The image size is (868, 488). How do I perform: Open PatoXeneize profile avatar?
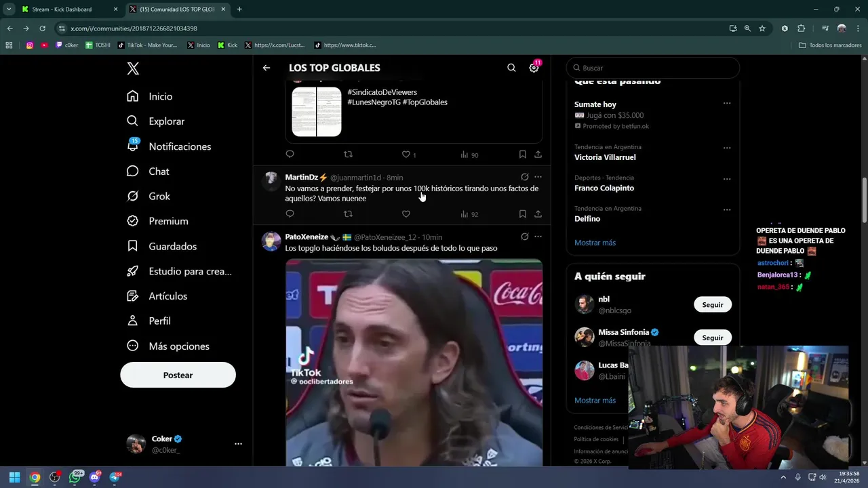click(271, 241)
